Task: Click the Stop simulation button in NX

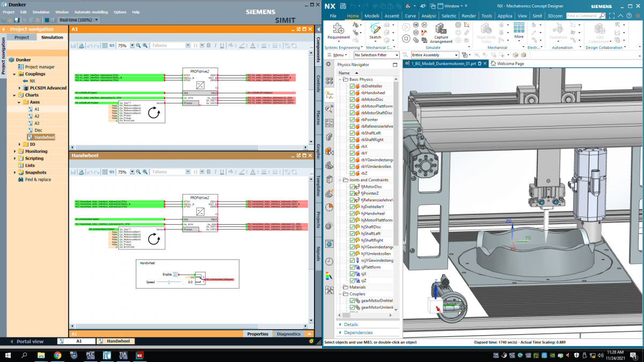Action: (x=406, y=39)
